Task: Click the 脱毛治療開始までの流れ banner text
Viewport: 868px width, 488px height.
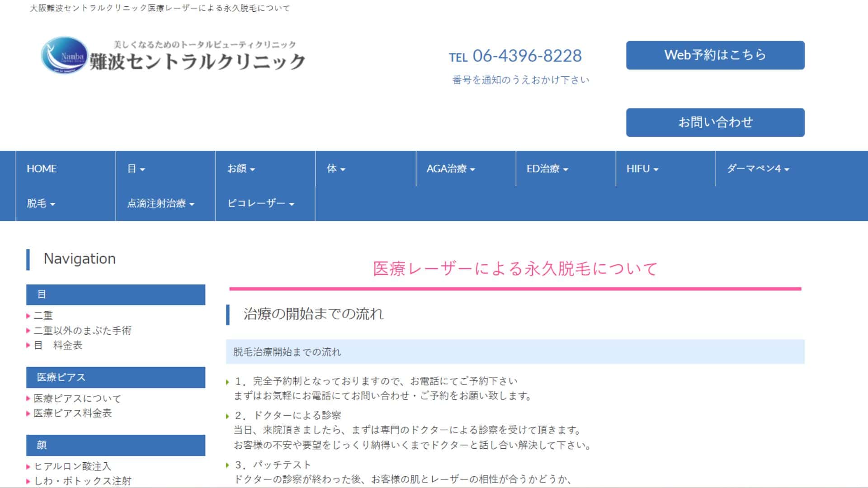Action: [287, 352]
